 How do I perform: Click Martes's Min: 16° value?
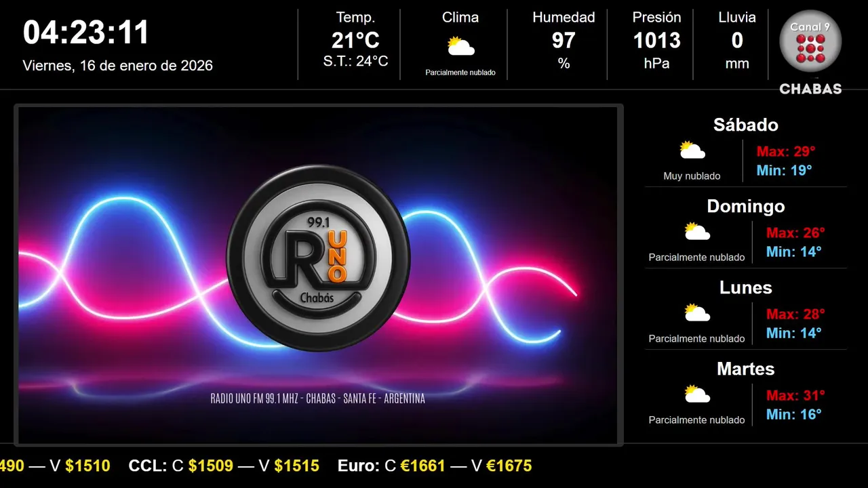[793, 414]
